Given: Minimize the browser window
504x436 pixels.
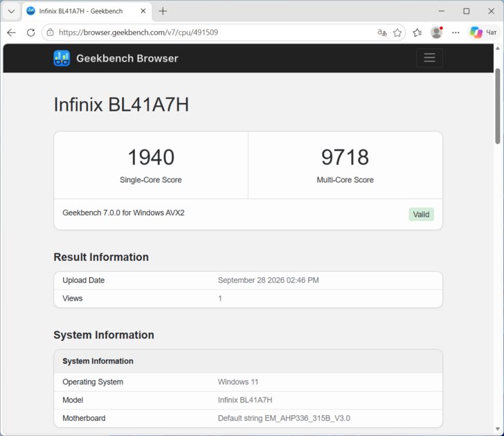Looking at the screenshot, I should pos(442,11).
